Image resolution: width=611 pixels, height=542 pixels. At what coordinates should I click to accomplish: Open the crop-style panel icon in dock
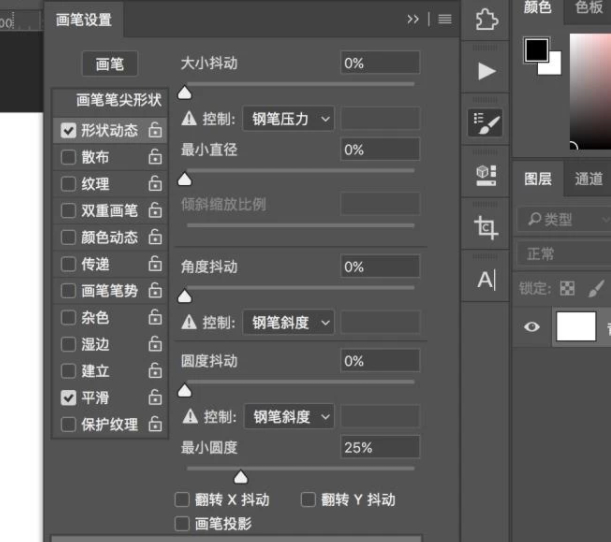(x=486, y=228)
